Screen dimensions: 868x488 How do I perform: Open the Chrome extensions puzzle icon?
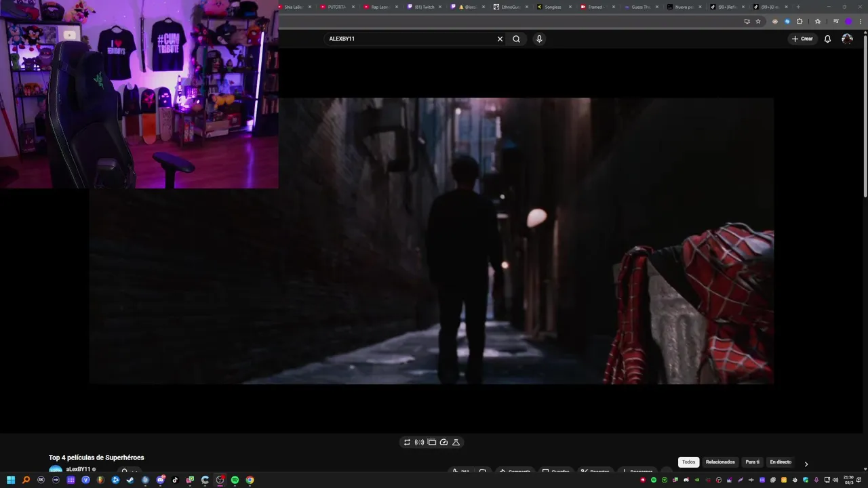click(800, 21)
